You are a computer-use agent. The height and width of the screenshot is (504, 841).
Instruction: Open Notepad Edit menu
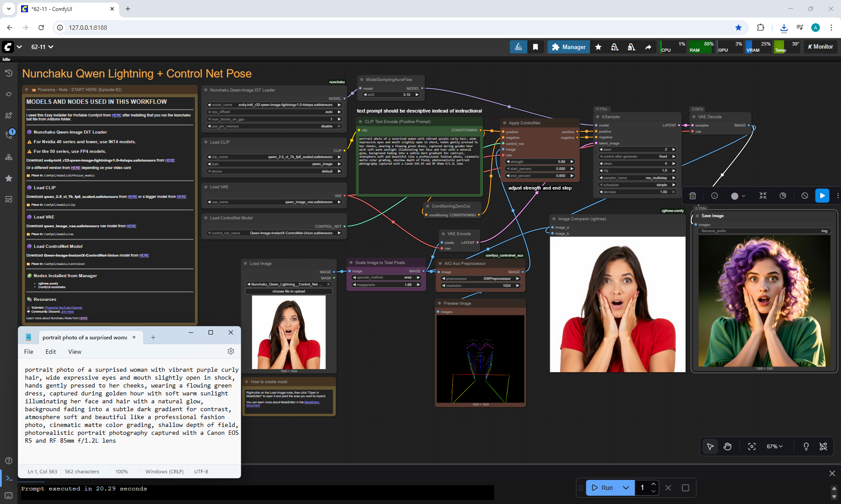(50, 352)
